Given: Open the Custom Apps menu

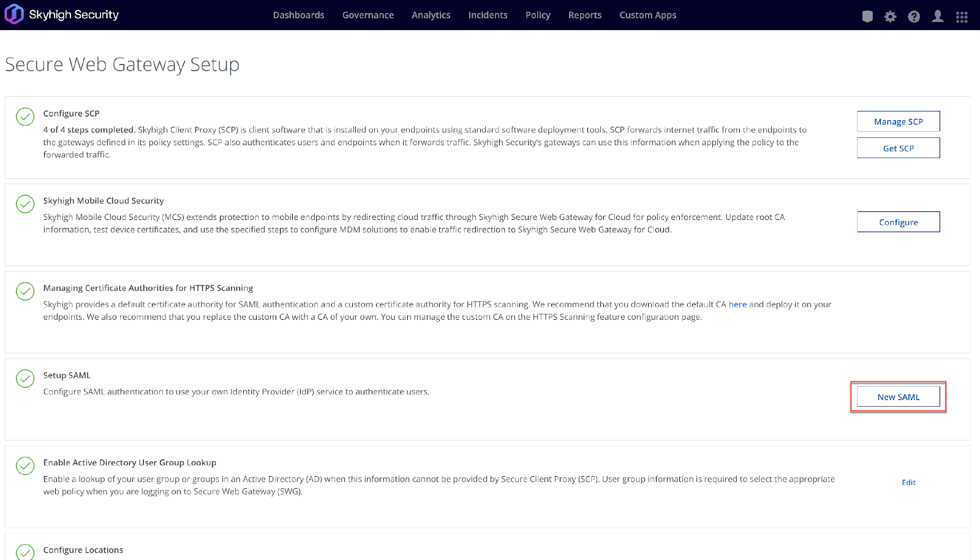Looking at the screenshot, I should coord(647,15).
